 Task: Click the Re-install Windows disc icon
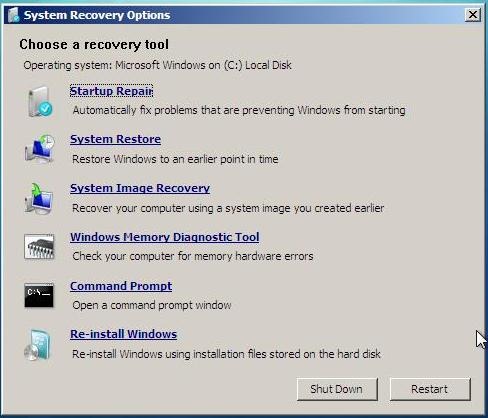click(37, 345)
